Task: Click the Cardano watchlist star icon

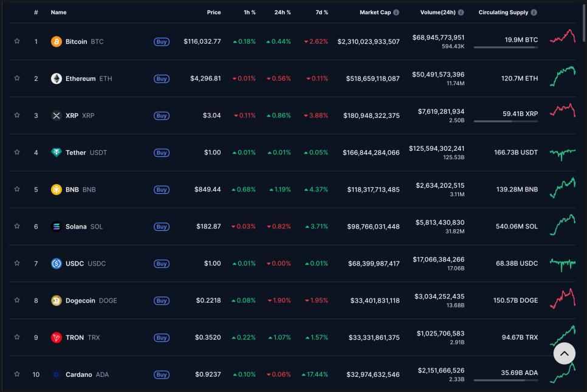Action: pyautogui.click(x=17, y=374)
